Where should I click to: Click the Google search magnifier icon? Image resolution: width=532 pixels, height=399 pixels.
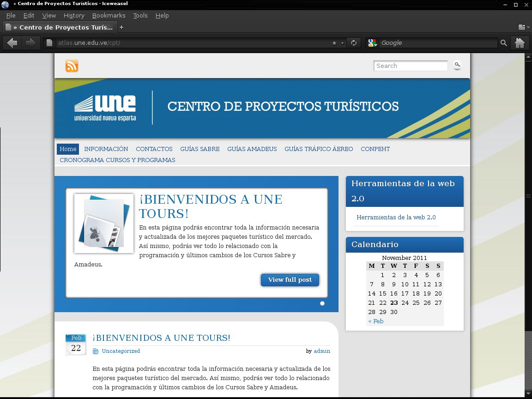[x=504, y=43]
